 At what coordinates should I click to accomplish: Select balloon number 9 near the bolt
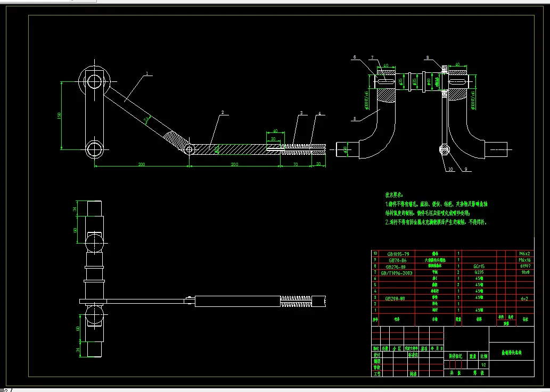466,169
